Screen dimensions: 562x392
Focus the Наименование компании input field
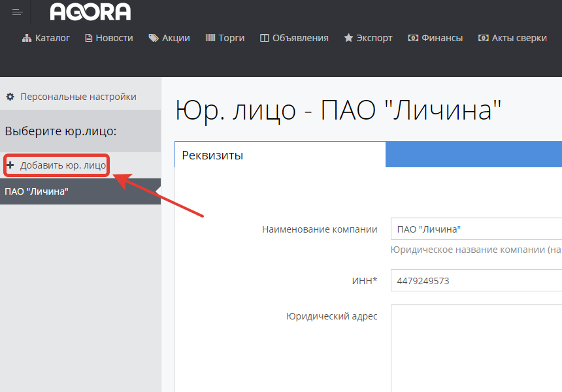(x=476, y=229)
